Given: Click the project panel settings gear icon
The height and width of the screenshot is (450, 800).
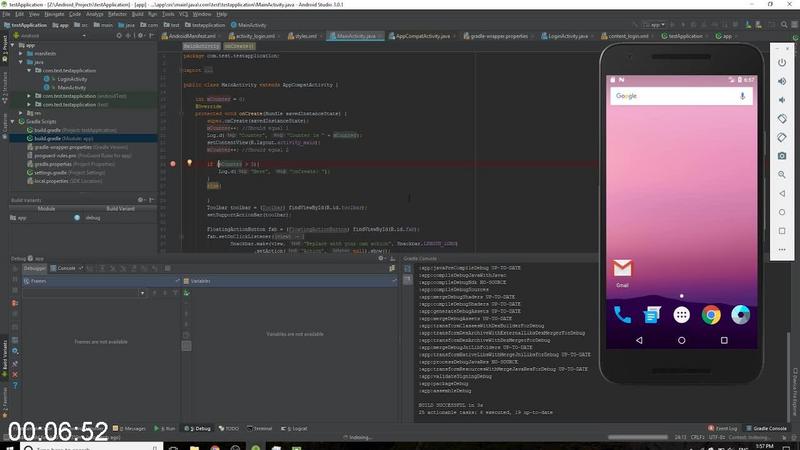Looking at the screenshot, I should 141,36.
